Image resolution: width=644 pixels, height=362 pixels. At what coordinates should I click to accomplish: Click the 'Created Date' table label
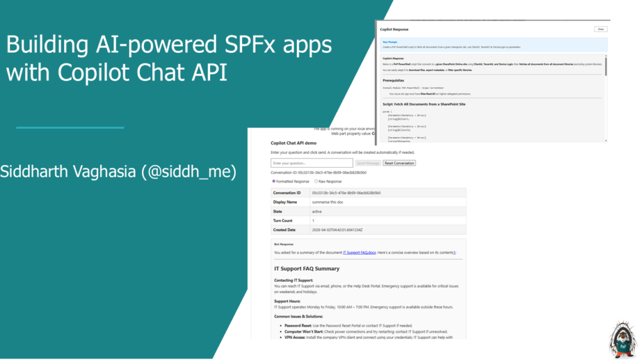click(284, 230)
